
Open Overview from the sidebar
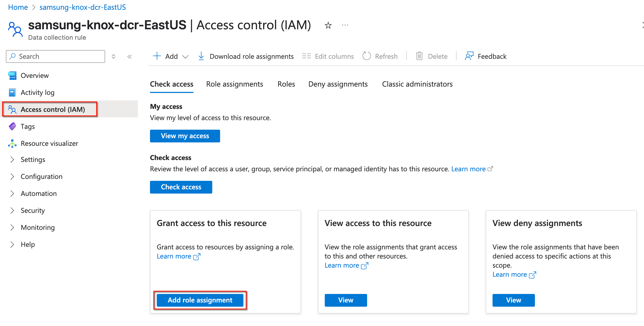pyautogui.click(x=35, y=75)
